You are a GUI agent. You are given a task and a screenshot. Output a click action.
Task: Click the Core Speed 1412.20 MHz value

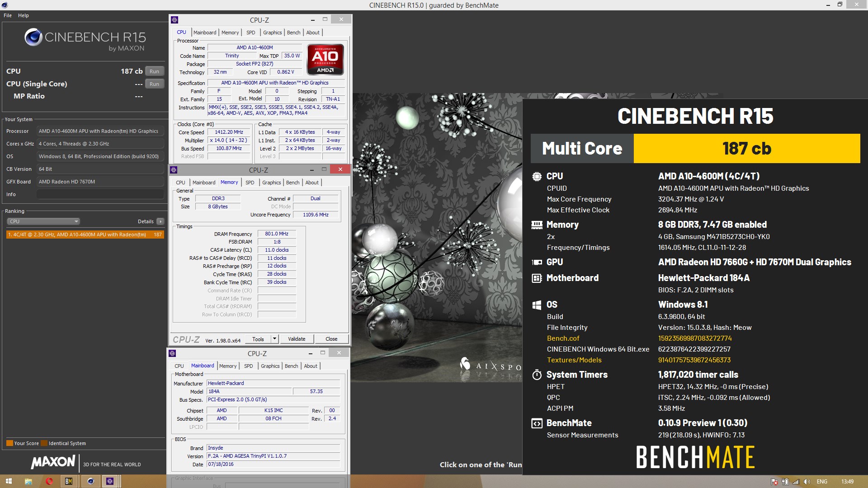tap(229, 132)
